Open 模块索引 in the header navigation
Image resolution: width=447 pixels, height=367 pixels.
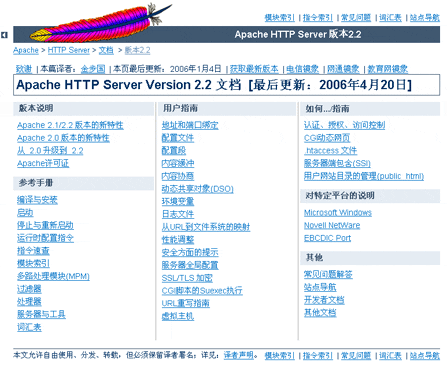279,18
